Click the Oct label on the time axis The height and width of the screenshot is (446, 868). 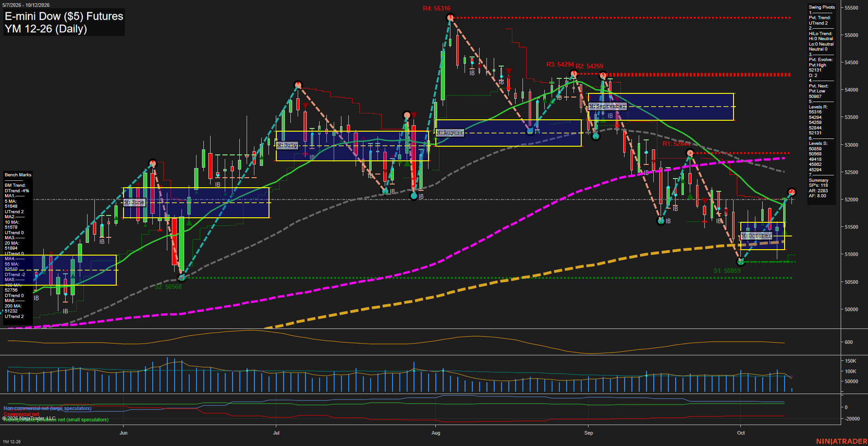(x=741, y=433)
